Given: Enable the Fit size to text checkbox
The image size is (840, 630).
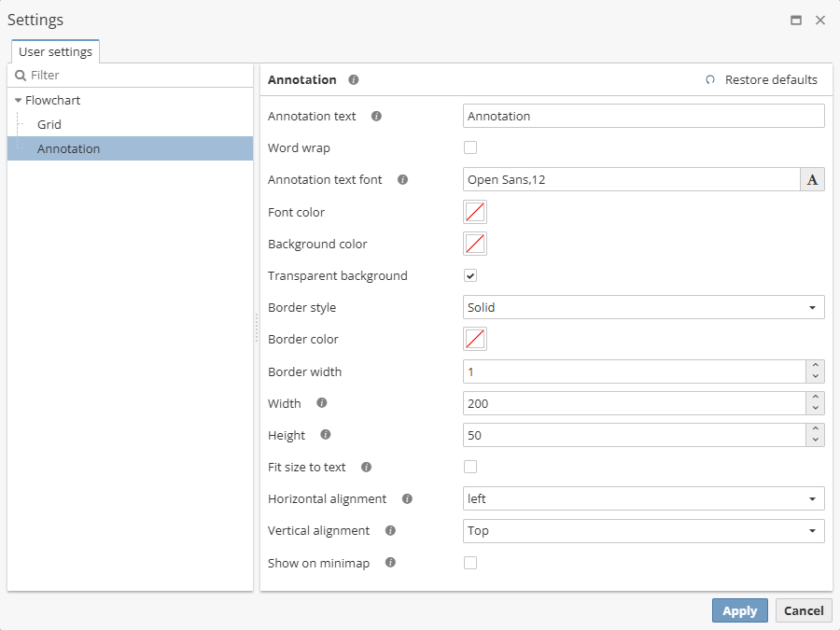Looking at the screenshot, I should (x=470, y=467).
